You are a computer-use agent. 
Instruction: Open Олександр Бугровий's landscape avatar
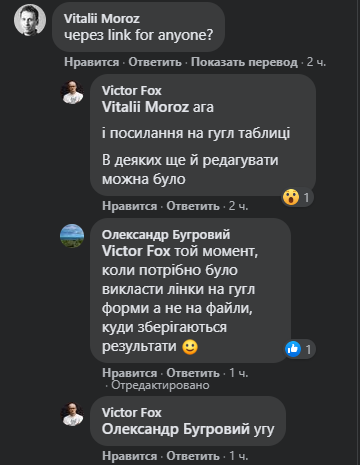pos(72,236)
